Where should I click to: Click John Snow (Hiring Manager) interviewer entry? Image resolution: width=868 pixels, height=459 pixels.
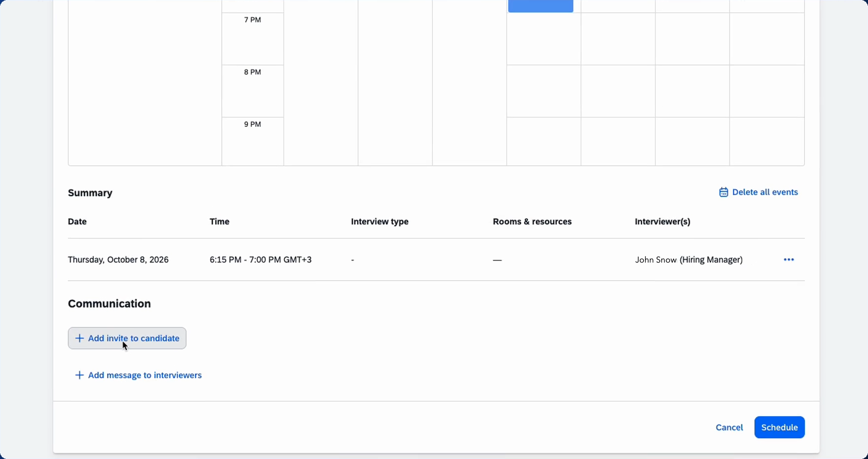click(689, 260)
